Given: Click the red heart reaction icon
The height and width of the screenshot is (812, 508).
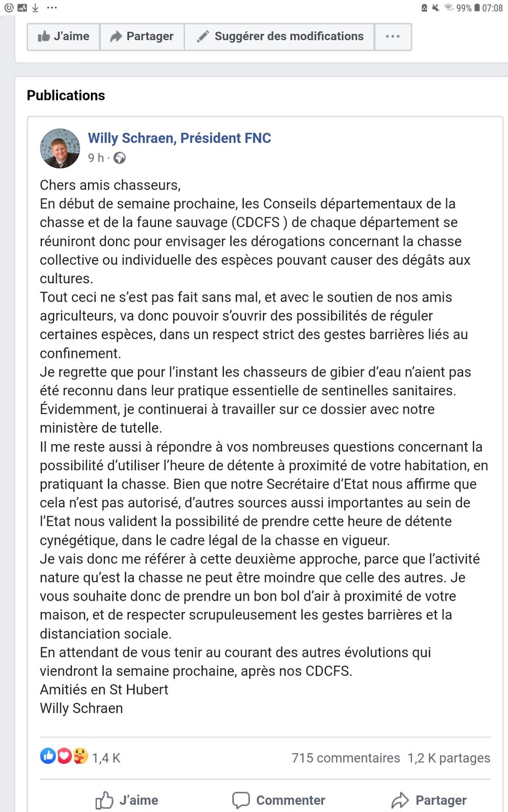Looking at the screenshot, I should click(64, 756).
